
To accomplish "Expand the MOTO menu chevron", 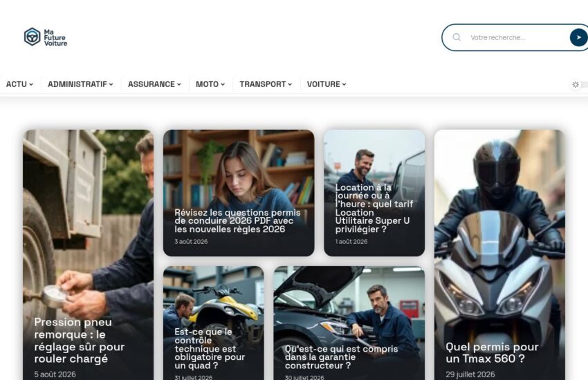I will (x=223, y=84).
